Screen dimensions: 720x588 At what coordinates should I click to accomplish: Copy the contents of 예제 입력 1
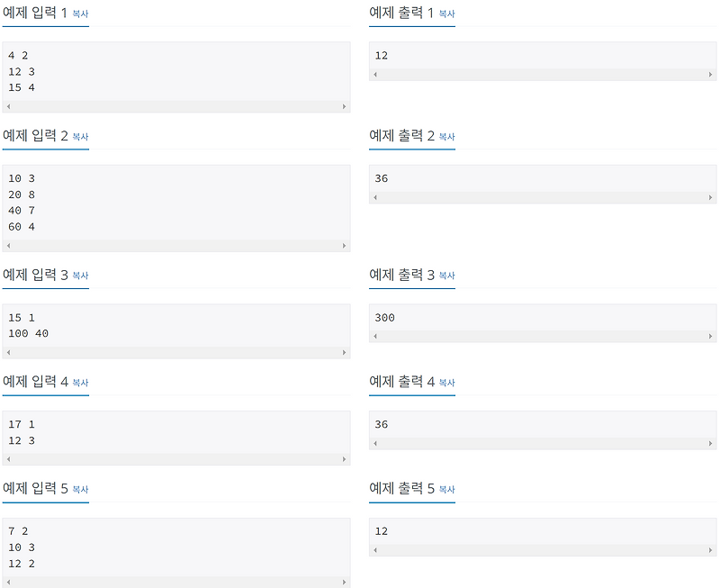79,14
